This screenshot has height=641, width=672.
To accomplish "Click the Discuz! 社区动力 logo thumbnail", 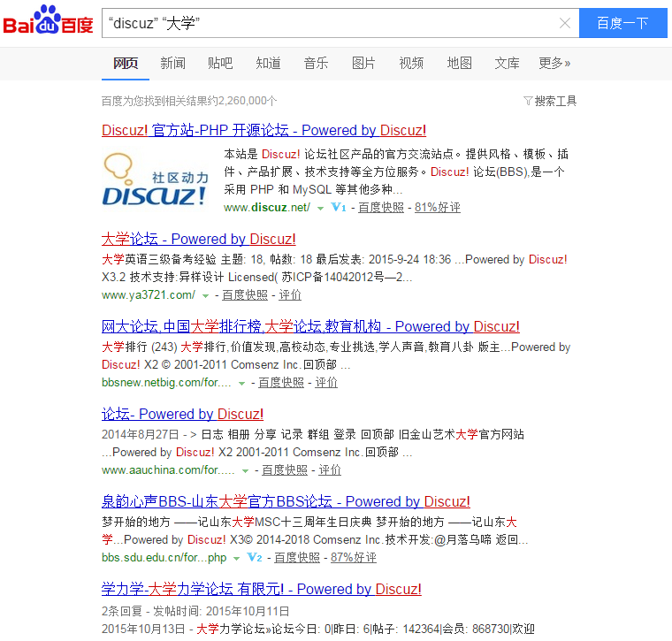I will pos(156,180).
